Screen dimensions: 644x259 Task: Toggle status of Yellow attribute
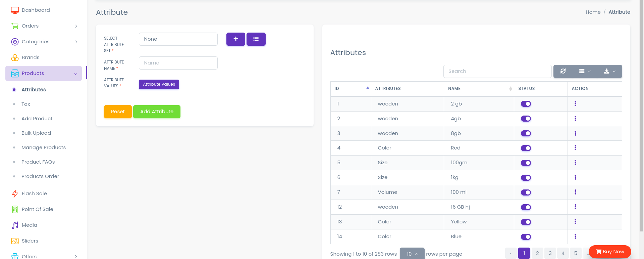tap(526, 222)
